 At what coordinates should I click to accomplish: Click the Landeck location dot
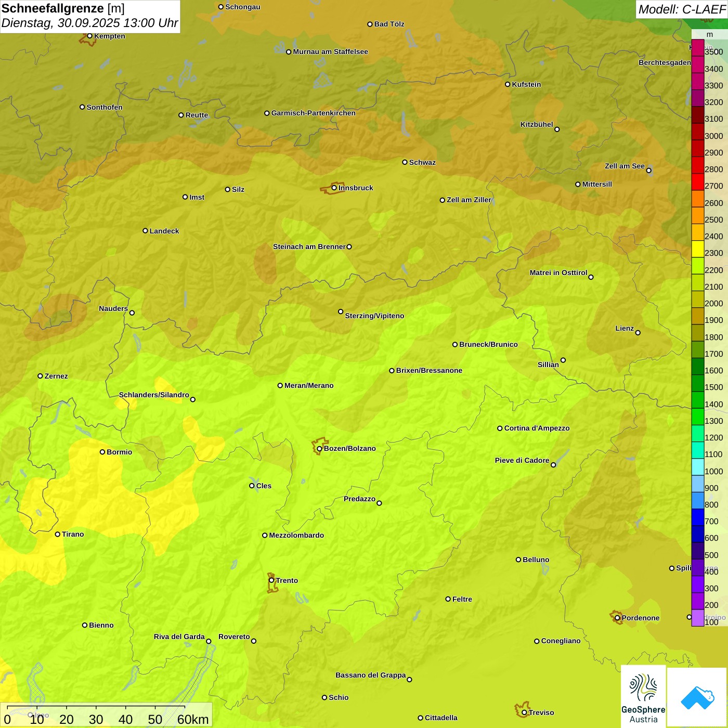pyautogui.click(x=145, y=231)
